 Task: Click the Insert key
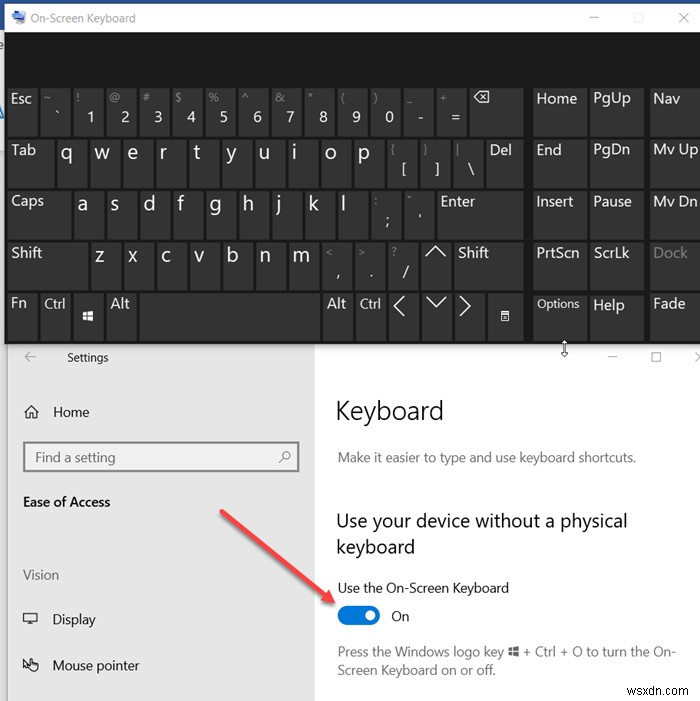[560, 215]
